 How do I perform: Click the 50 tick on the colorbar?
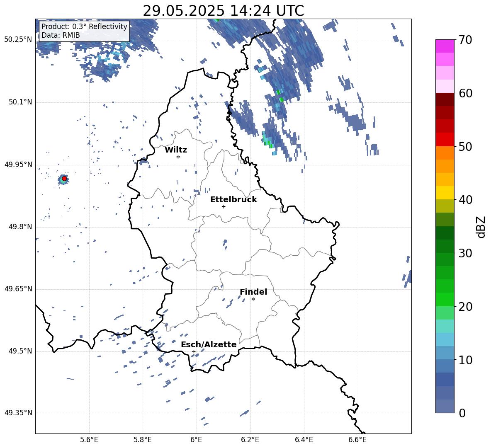click(x=465, y=146)
